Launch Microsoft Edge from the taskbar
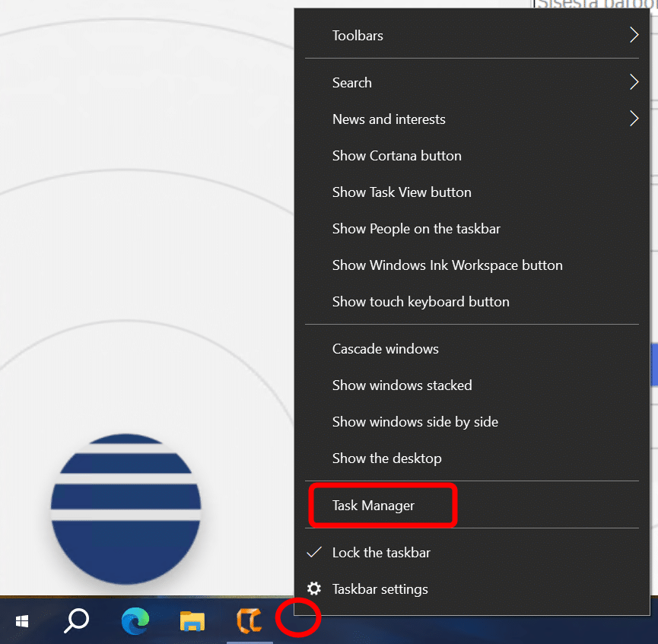 click(x=135, y=621)
